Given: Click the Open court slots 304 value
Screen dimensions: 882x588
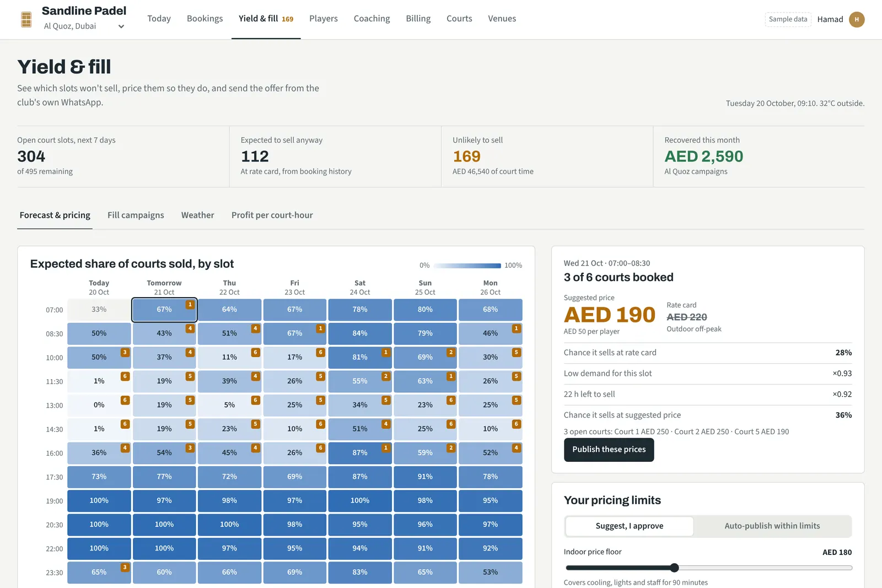Looking at the screenshot, I should click(31, 157).
